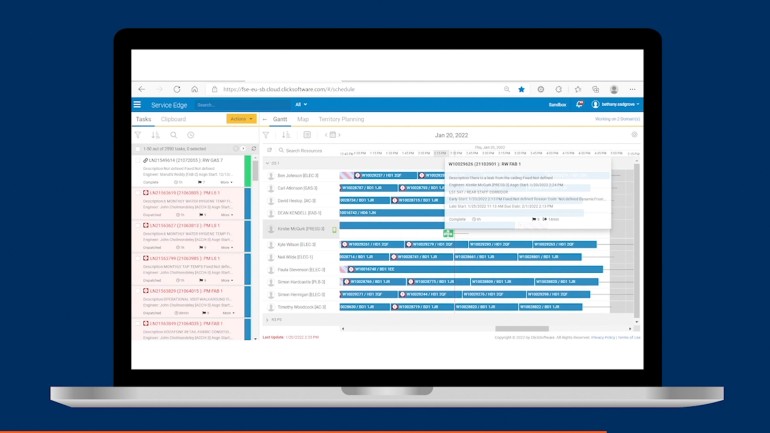Collapse the first resource group in Gantt
Screen dimensions: 770x433
point(268,163)
